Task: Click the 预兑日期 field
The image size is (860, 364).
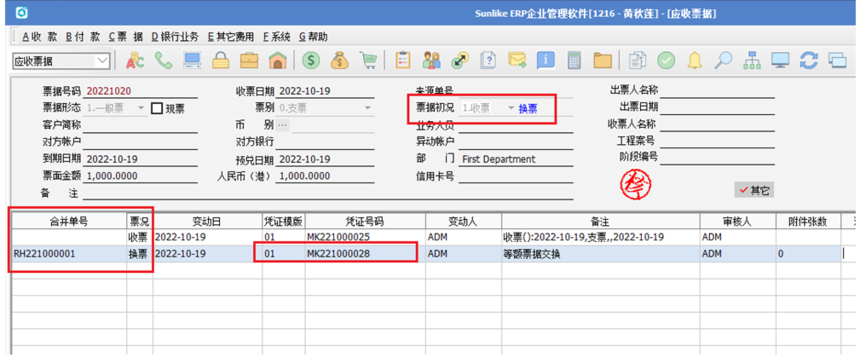Action: tap(326, 159)
